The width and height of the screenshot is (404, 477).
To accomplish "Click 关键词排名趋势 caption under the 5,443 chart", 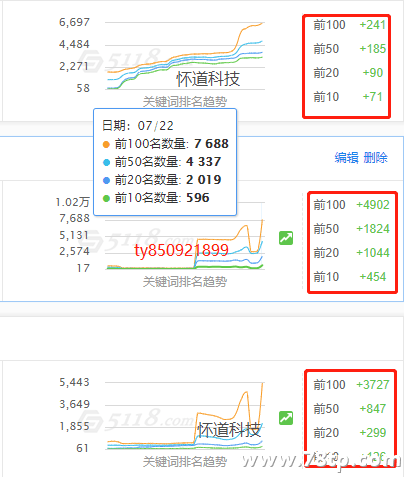I will (185, 462).
